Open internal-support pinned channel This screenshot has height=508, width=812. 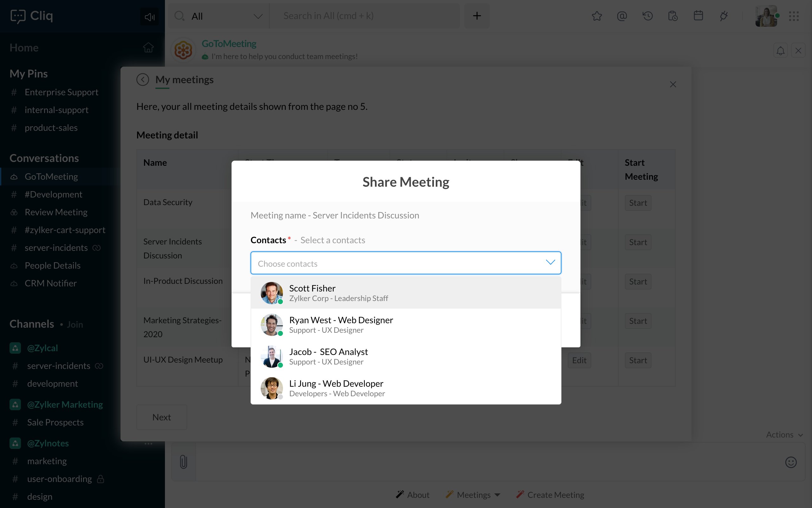56,110
